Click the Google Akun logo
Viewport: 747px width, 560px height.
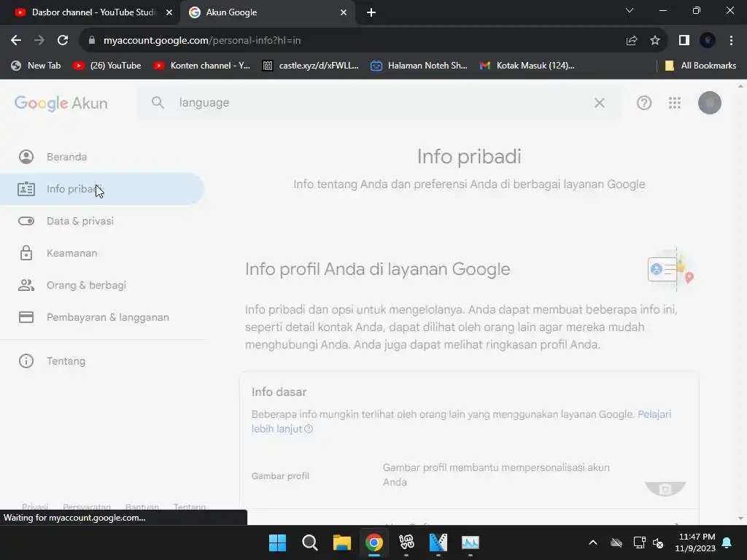coord(61,104)
